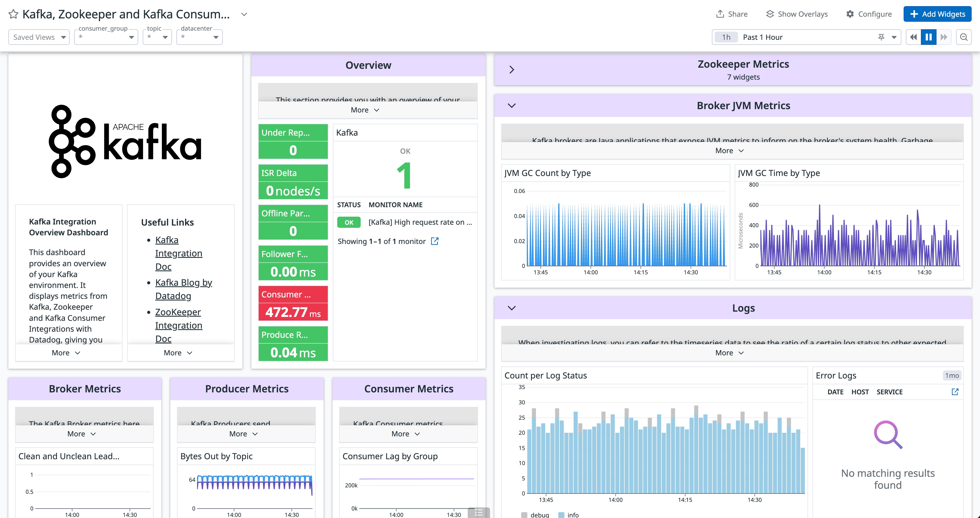Open monitors list external link icon

pyautogui.click(x=435, y=241)
